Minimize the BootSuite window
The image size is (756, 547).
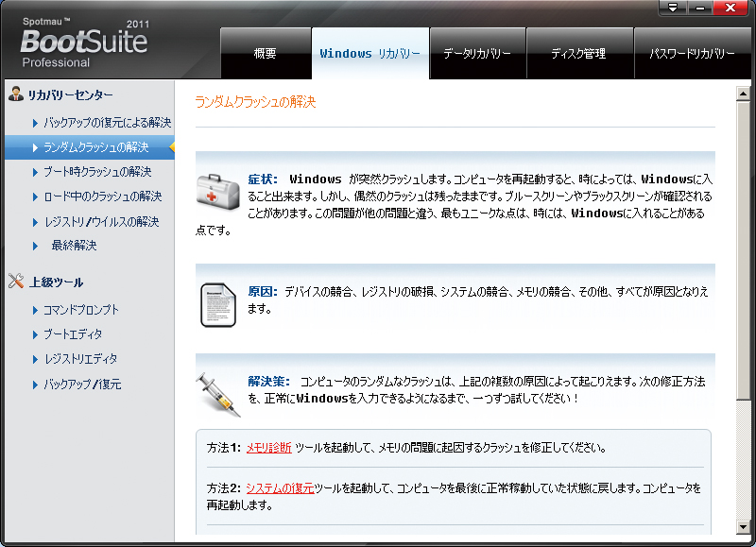(700, 8)
